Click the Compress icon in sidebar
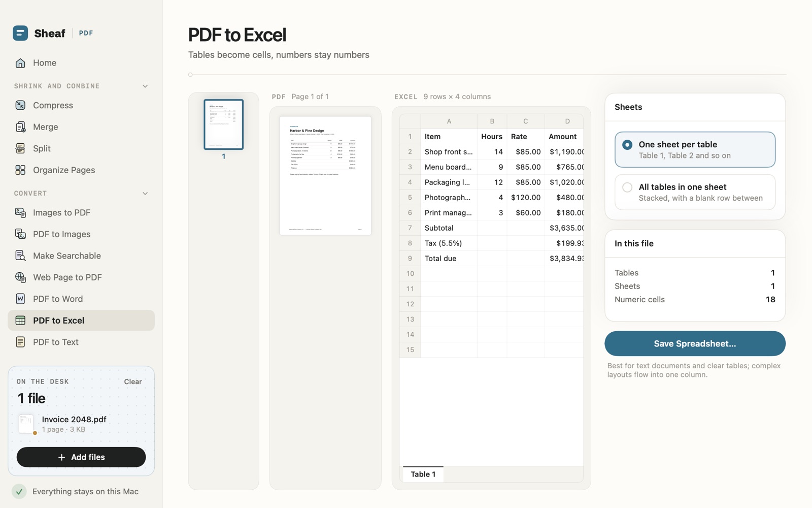 [x=20, y=105]
